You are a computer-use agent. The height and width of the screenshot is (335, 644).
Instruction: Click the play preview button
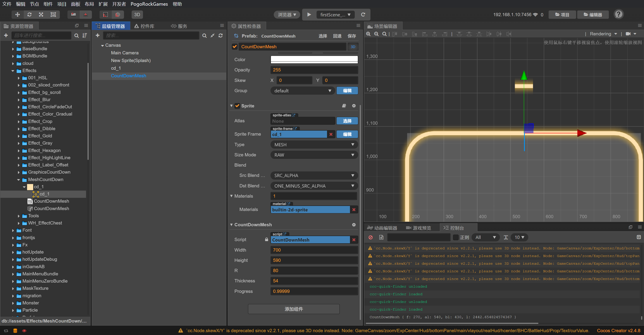[309, 14]
